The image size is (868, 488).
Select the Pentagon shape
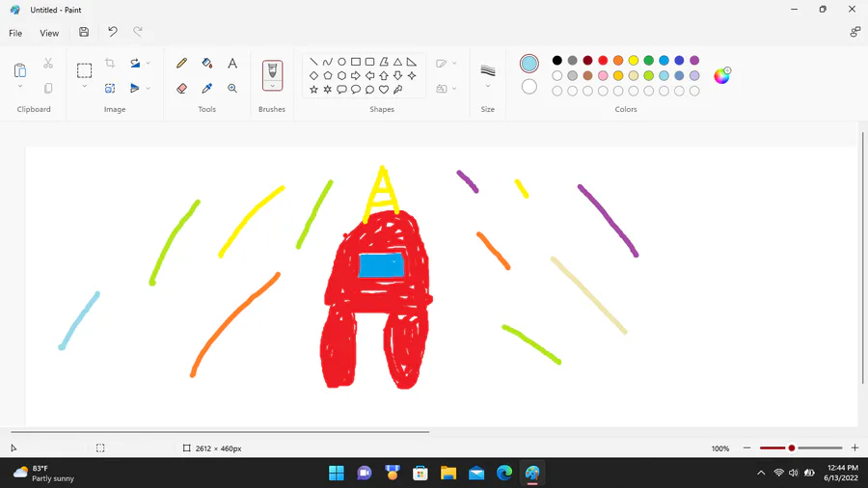click(328, 75)
